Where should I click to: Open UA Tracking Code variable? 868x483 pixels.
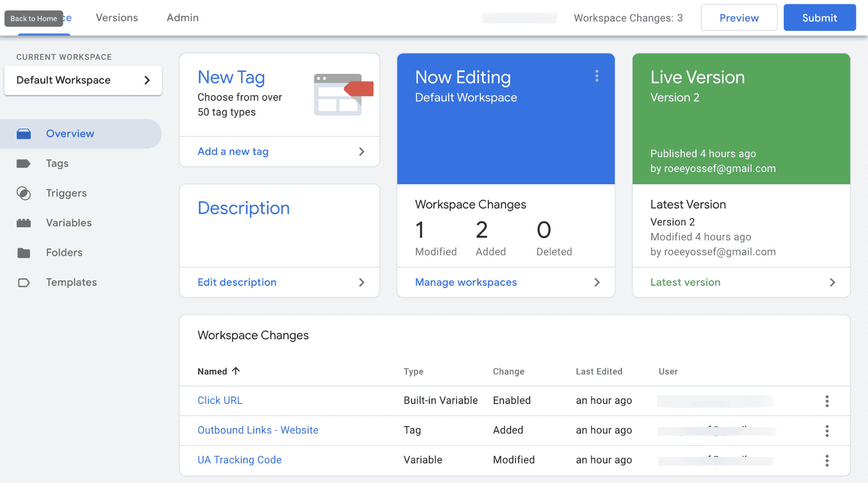click(240, 460)
